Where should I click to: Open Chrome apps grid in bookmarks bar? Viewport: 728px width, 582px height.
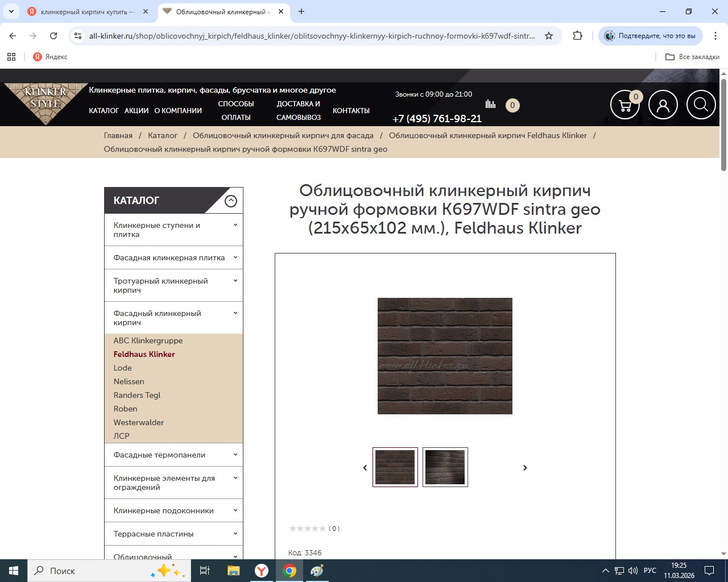pyautogui.click(x=11, y=57)
